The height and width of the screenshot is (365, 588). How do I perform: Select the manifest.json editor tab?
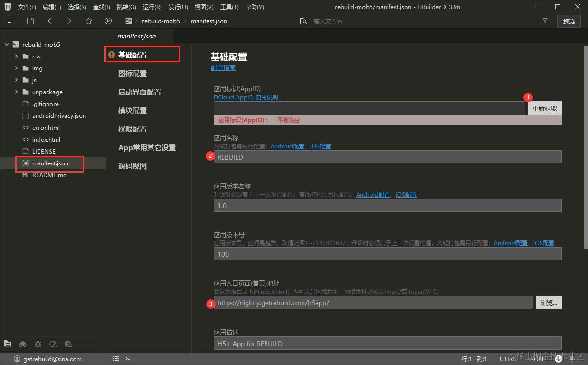tap(137, 36)
